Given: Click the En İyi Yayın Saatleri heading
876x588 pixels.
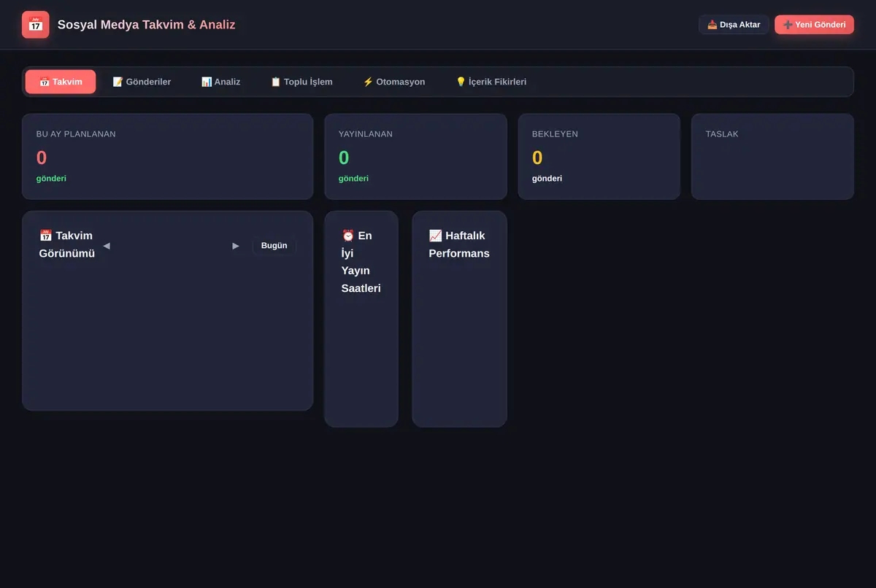Looking at the screenshot, I should (x=361, y=262).
